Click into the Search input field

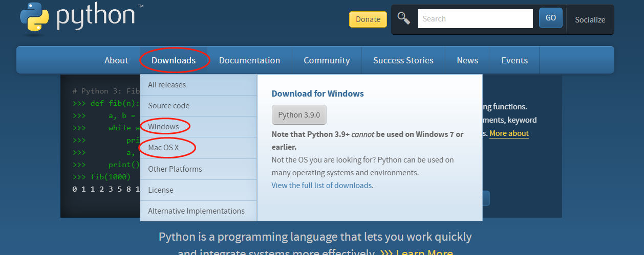tap(475, 19)
